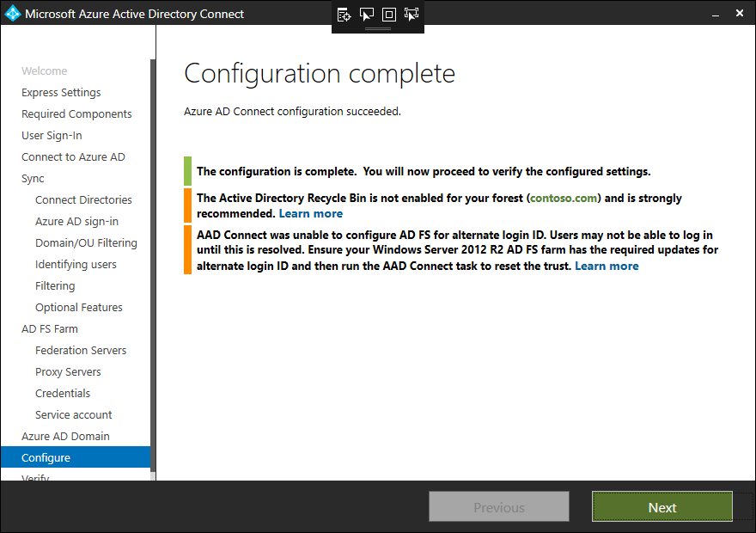Go to the User Sign-In step

click(54, 135)
